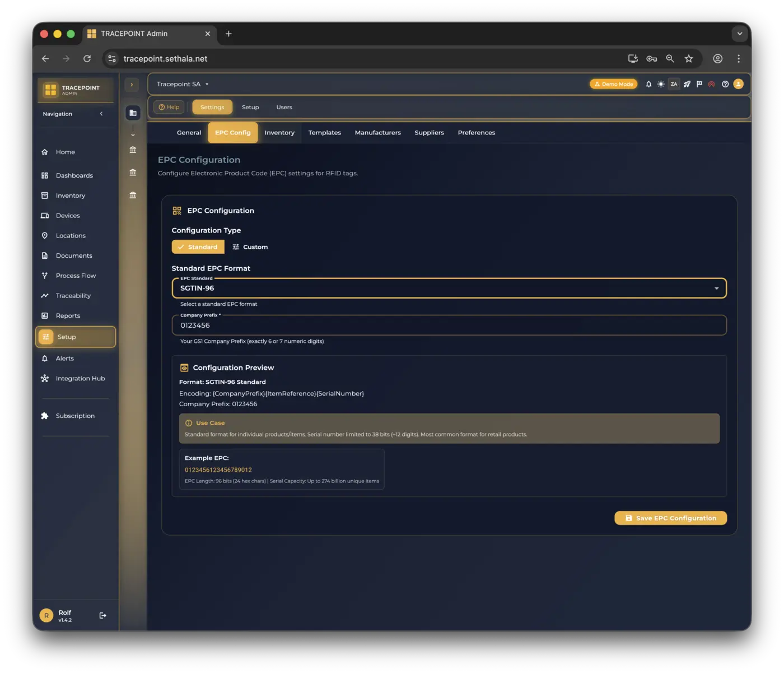Open the help question mark icon
The height and width of the screenshot is (674, 784).
coord(725,84)
